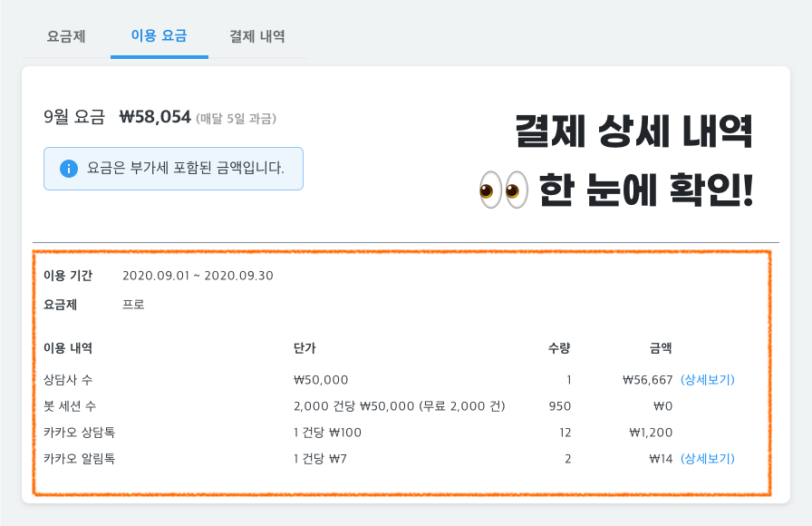The height and width of the screenshot is (526, 812).
Task: Open the 결제 내역 tab
Action: coord(257,36)
